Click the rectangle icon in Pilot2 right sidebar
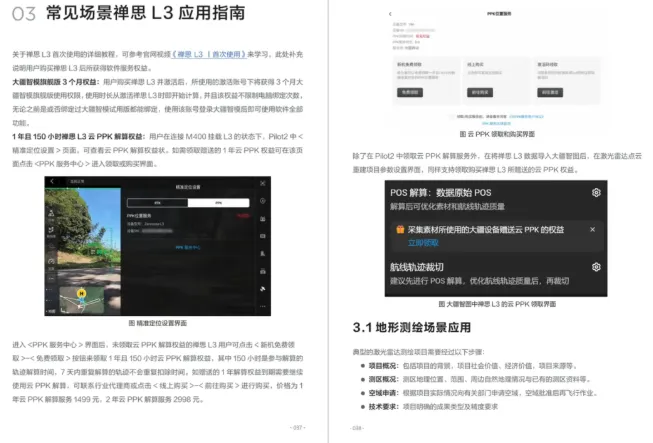Viewport: 653px width, 443px height. point(263,236)
